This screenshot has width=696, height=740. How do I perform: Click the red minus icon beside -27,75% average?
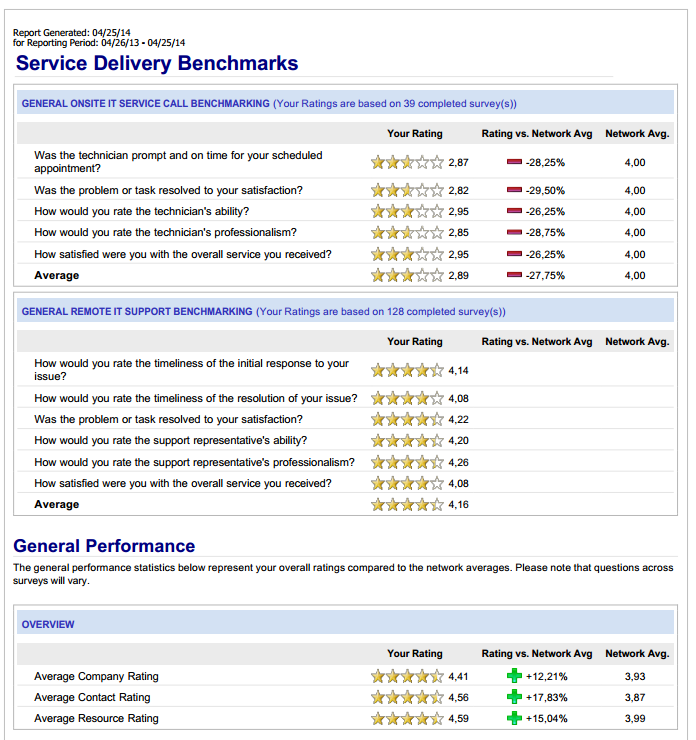click(514, 275)
